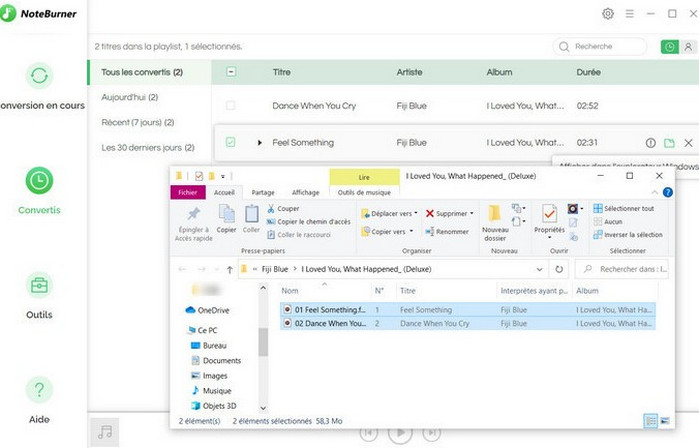Open Outils toolbox section
699x448 pixels.
[39, 296]
